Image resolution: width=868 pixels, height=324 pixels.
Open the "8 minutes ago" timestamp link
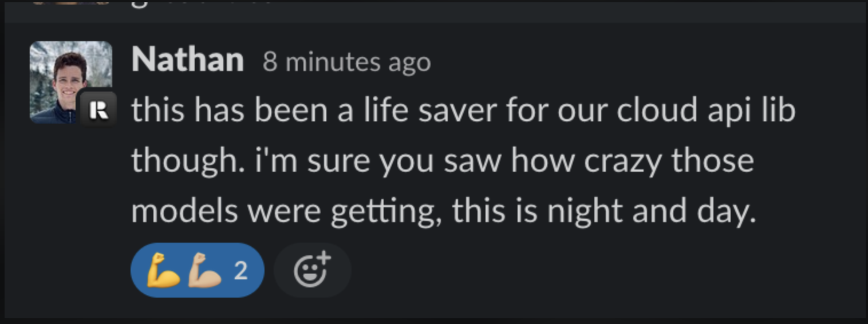[x=346, y=62]
